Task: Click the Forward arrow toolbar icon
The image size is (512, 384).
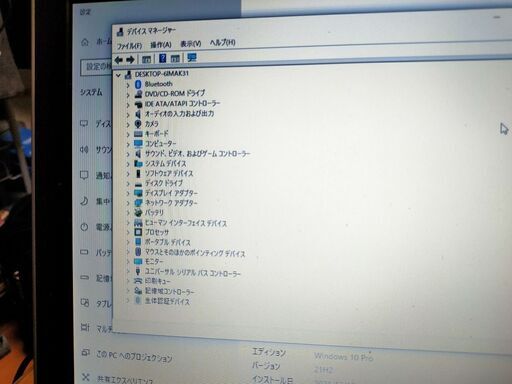Action: [131, 60]
